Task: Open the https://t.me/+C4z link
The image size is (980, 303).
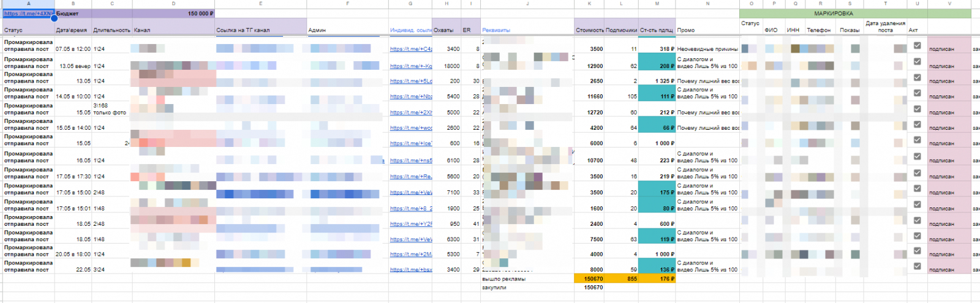Action: (411, 49)
